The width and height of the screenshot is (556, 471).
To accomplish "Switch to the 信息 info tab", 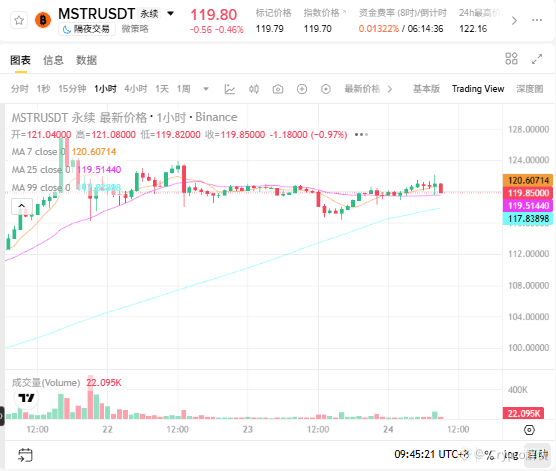I will pos(53,60).
